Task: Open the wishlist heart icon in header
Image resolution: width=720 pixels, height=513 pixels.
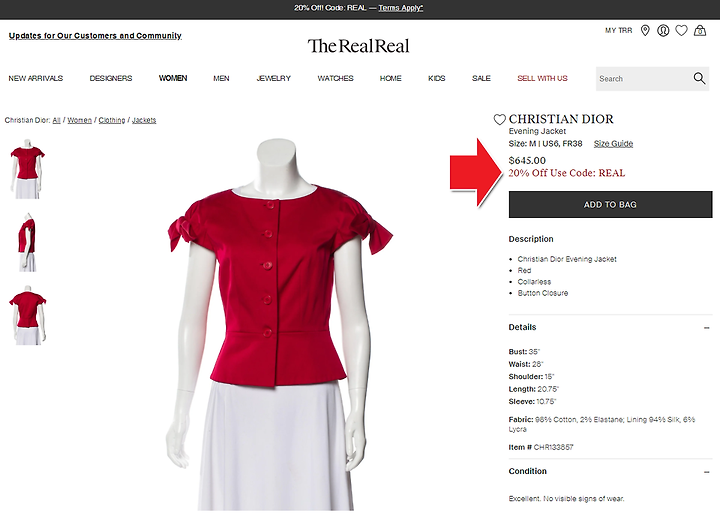Action: [x=681, y=31]
